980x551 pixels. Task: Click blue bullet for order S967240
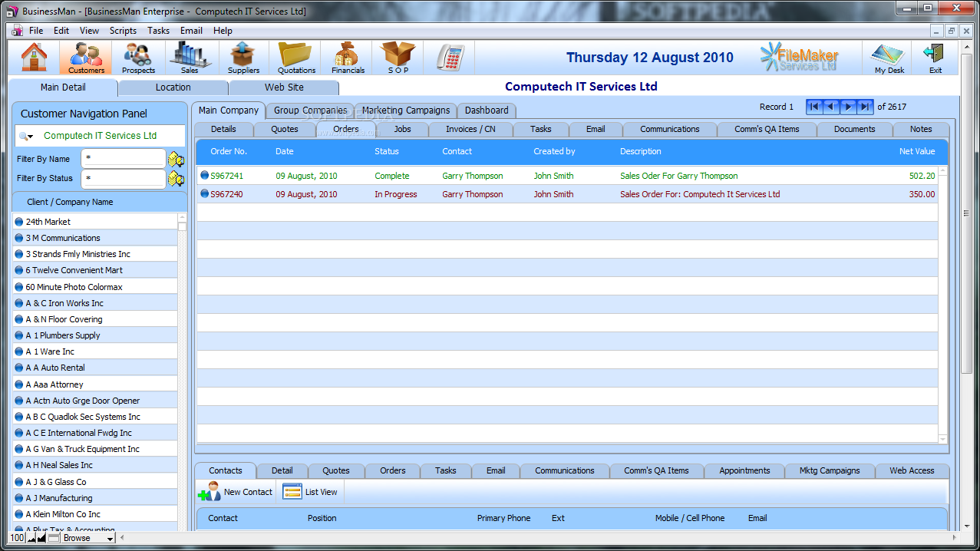click(x=205, y=194)
